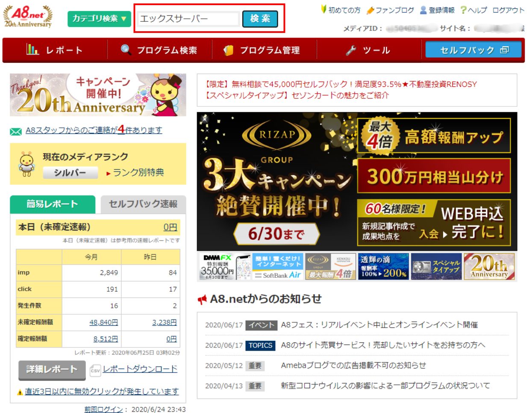Click the new-window icon in セルフバック
The height and width of the screenshot is (413, 532).
pos(504,50)
